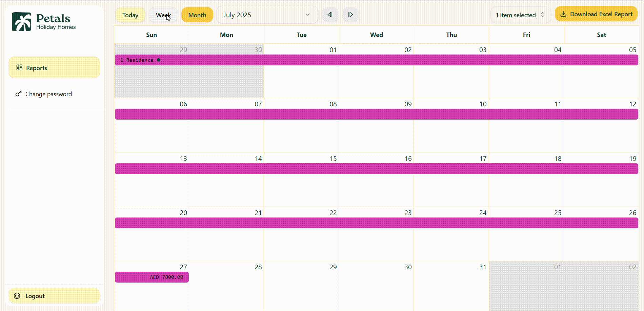Click the green dot beside 1 Residence
This screenshot has height=311, width=644.
[x=159, y=60]
